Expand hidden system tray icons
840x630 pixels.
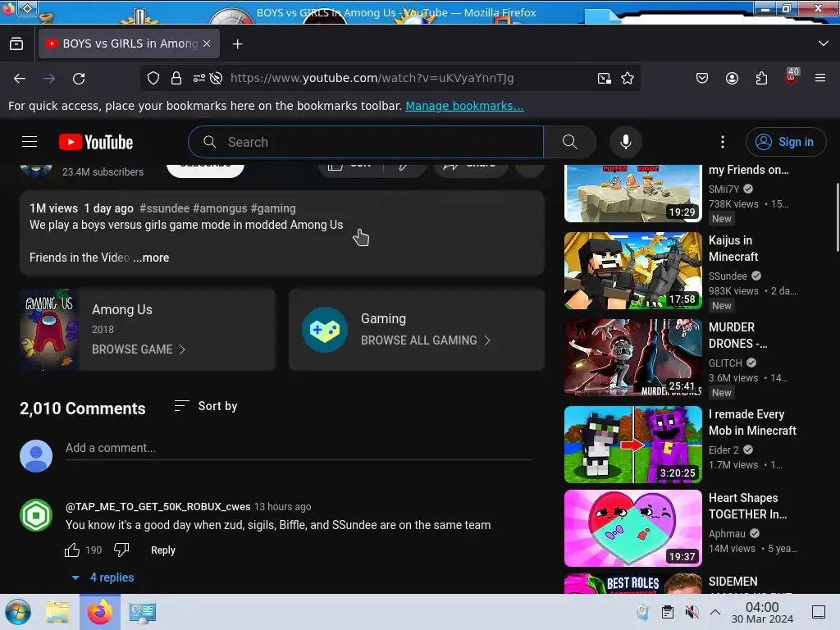714,612
